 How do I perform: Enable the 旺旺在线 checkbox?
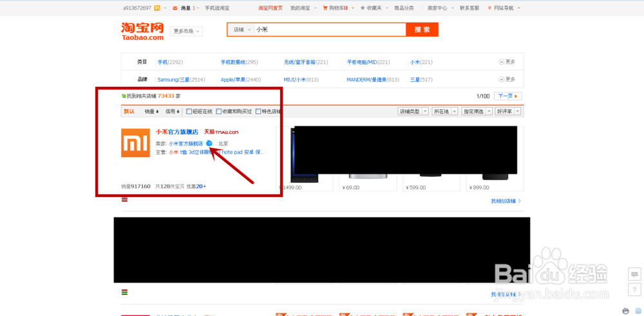pyautogui.click(x=189, y=111)
